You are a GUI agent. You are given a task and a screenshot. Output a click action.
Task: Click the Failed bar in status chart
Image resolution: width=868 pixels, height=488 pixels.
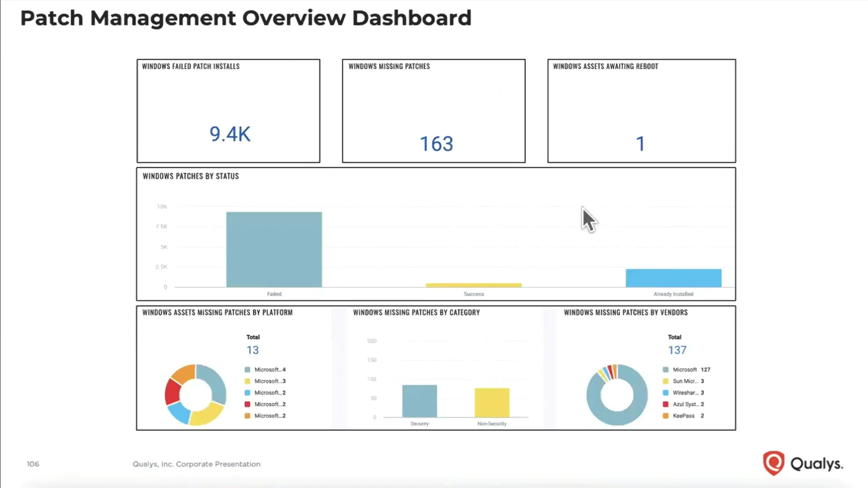tap(274, 249)
